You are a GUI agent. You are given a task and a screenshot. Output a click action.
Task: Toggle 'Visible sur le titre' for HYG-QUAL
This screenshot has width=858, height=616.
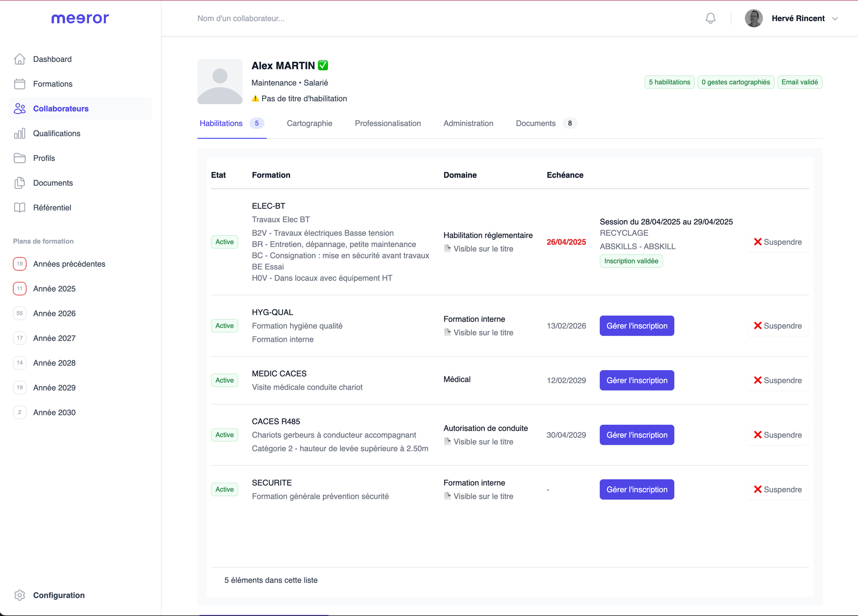(478, 332)
